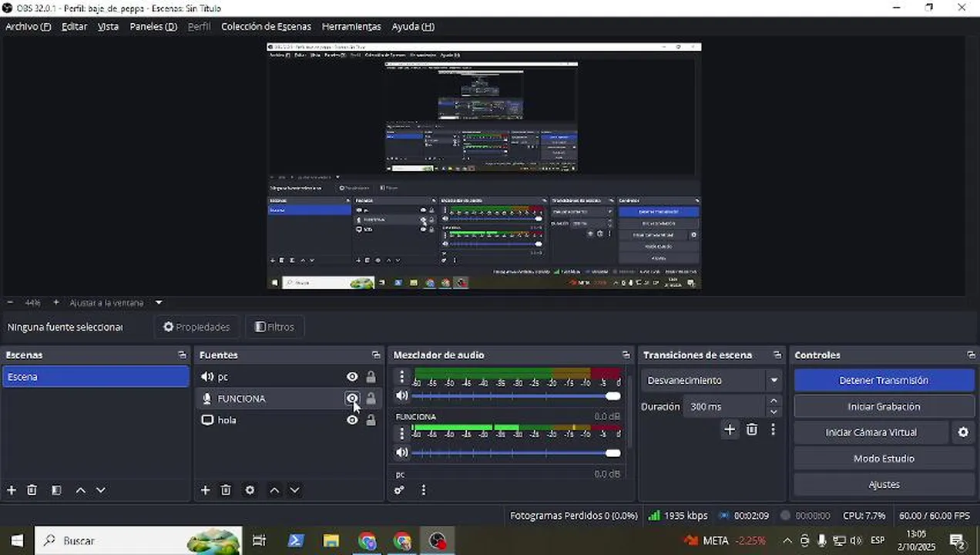Open Ajustes settings button
The width and height of the screenshot is (980, 555).
click(x=884, y=485)
